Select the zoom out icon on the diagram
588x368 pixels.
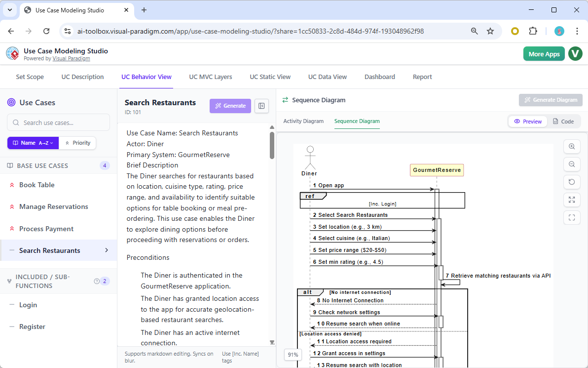pyautogui.click(x=572, y=164)
